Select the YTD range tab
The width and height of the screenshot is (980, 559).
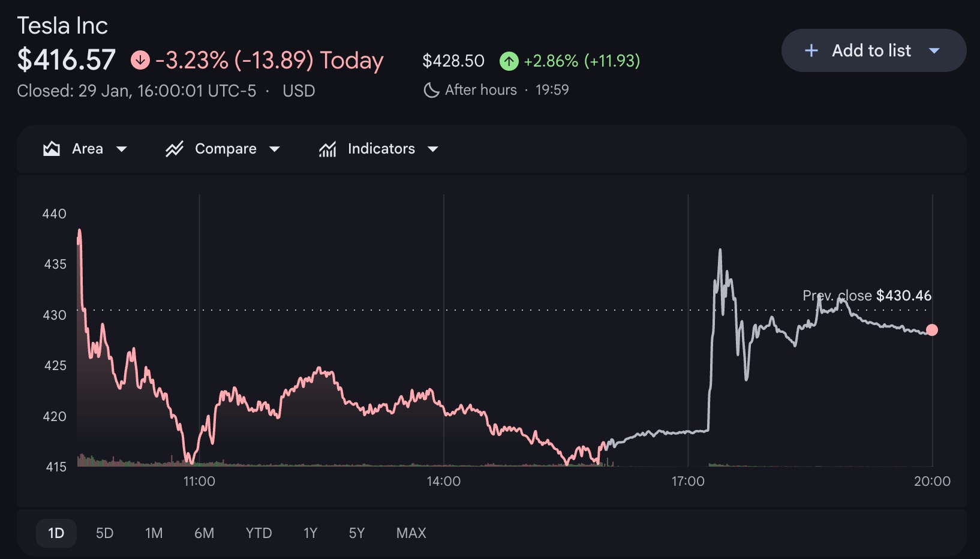pos(258,533)
